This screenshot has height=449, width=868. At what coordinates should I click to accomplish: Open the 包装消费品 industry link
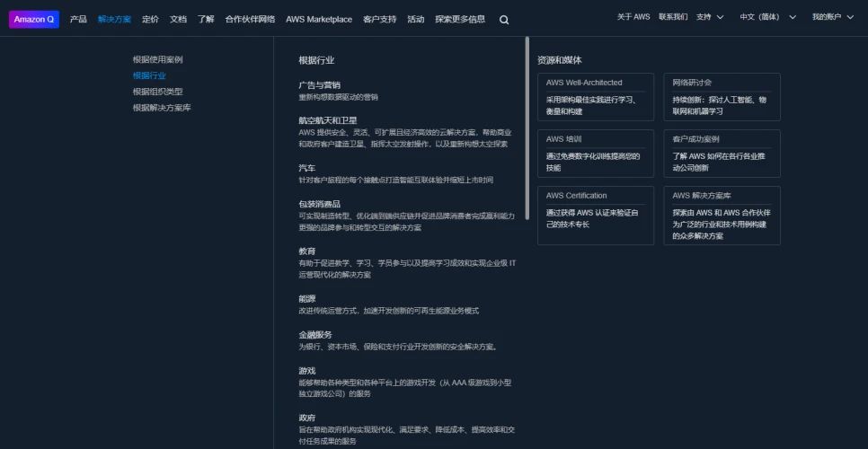(319, 204)
